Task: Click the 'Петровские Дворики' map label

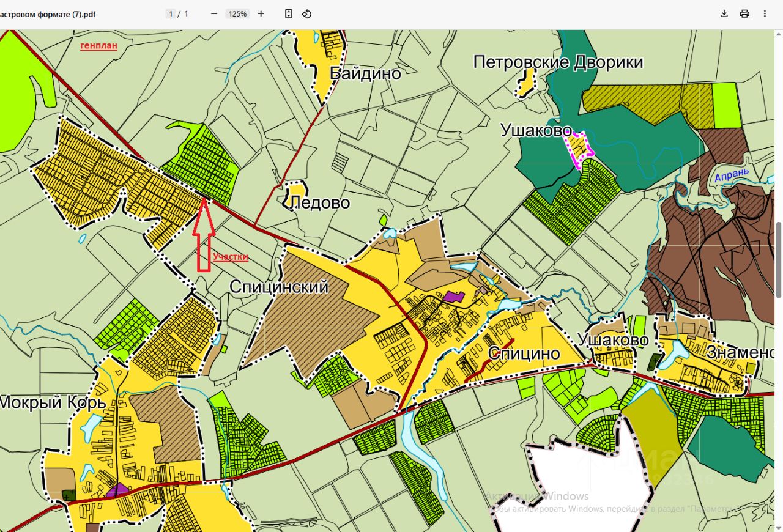Action: point(558,62)
